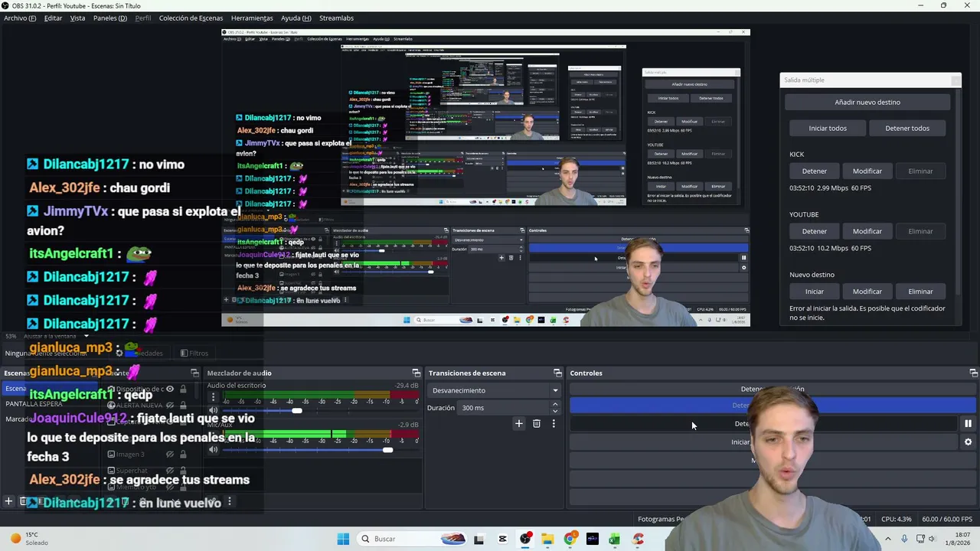Delete the scene transition with trash icon
Image resolution: width=980 pixels, height=551 pixels.
tap(536, 424)
